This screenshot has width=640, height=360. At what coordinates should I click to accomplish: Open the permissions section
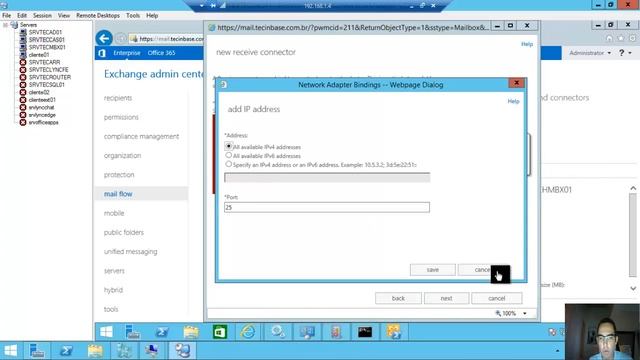pyautogui.click(x=121, y=117)
